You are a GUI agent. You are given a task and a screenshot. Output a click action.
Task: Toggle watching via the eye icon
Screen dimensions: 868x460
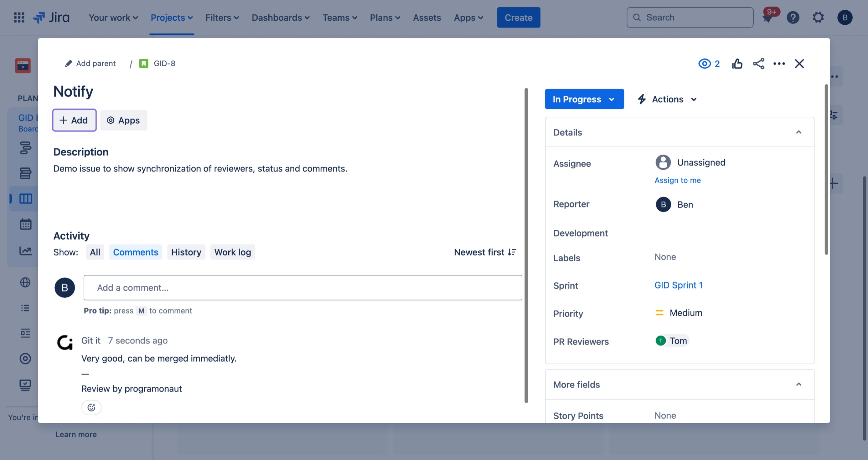(x=705, y=64)
